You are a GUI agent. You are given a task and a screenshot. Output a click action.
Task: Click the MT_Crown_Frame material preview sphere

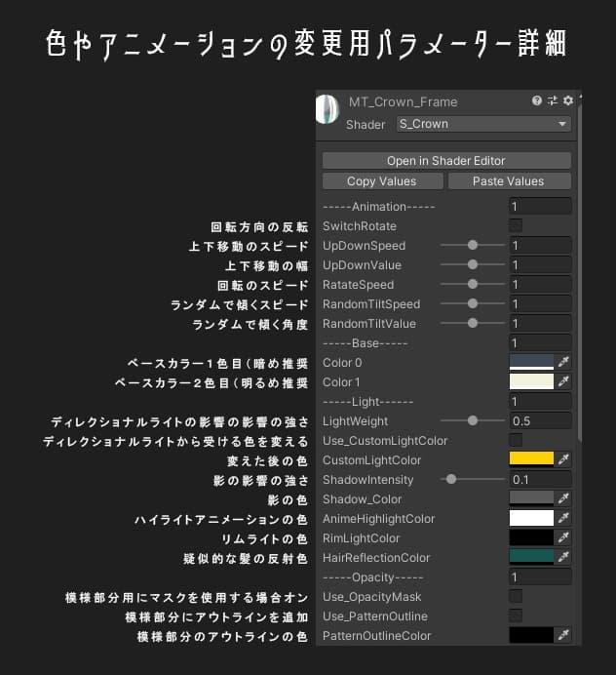(327, 109)
